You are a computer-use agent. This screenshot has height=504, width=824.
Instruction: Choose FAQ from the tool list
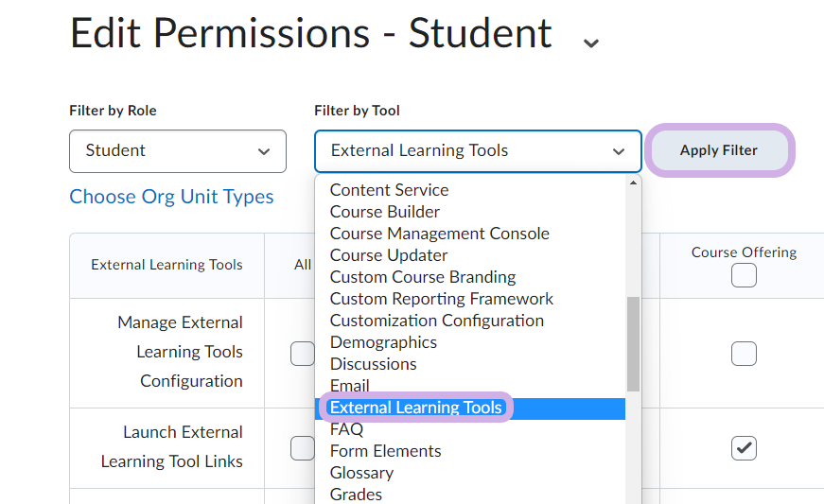click(346, 429)
